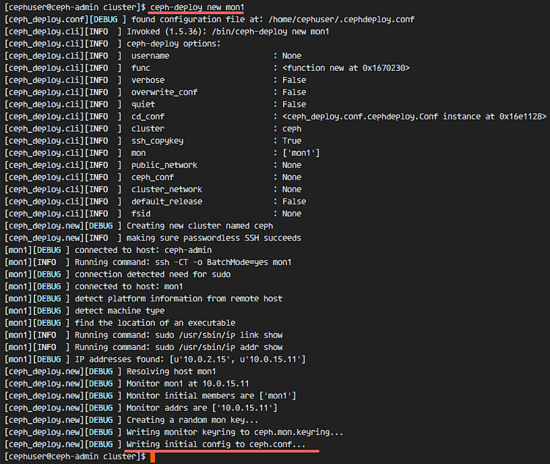Click 'detect machine type' line
This screenshot has width=550, height=464.
coord(120,311)
